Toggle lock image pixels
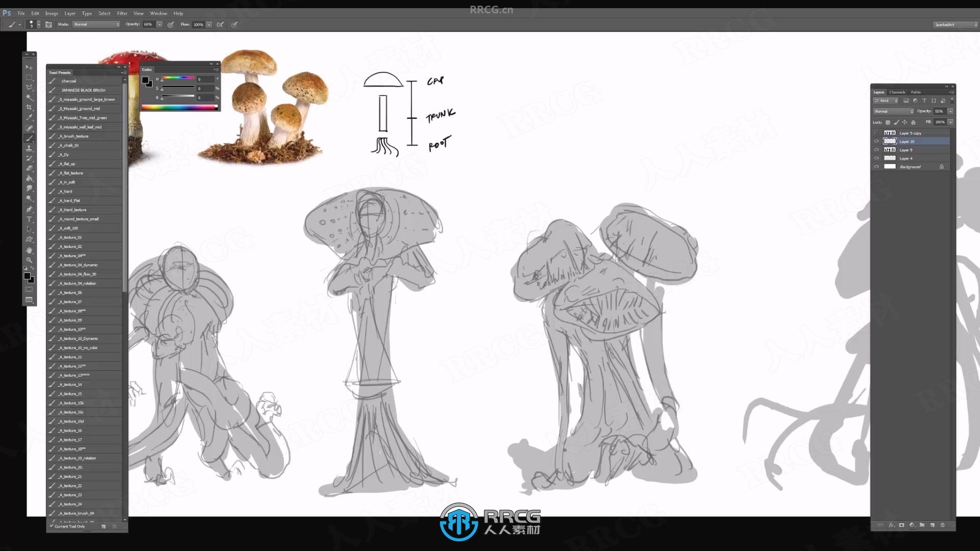The height and width of the screenshot is (551, 980). click(896, 122)
